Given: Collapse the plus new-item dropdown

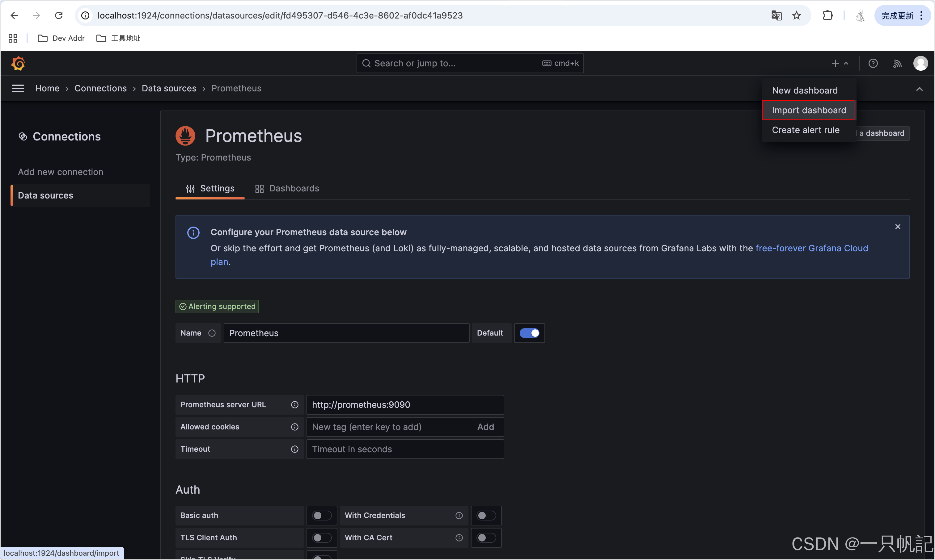Looking at the screenshot, I should (x=840, y=63).
